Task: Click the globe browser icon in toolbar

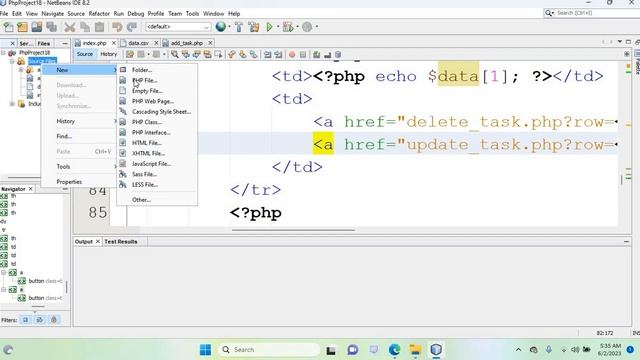Action: click(x=220, y=27)
